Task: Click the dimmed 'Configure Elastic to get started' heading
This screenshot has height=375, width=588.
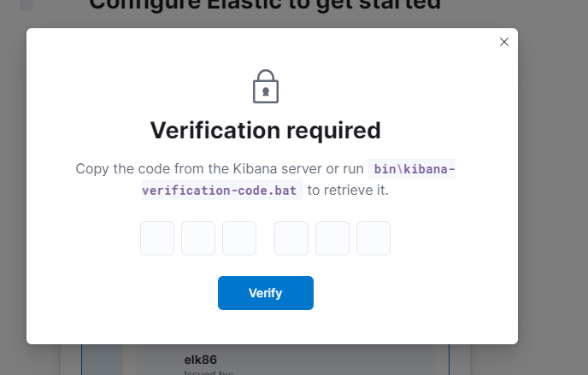Action: coord(265,4)
